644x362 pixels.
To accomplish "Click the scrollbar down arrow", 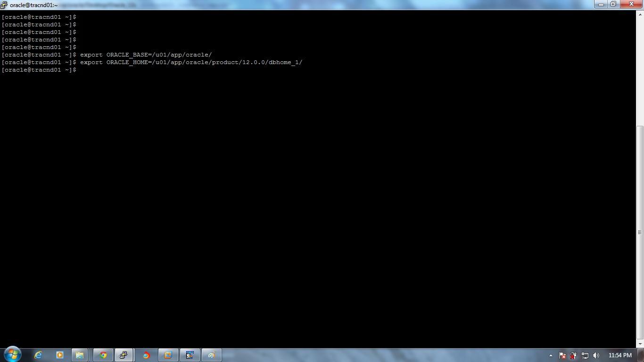I will pos(640,344).
